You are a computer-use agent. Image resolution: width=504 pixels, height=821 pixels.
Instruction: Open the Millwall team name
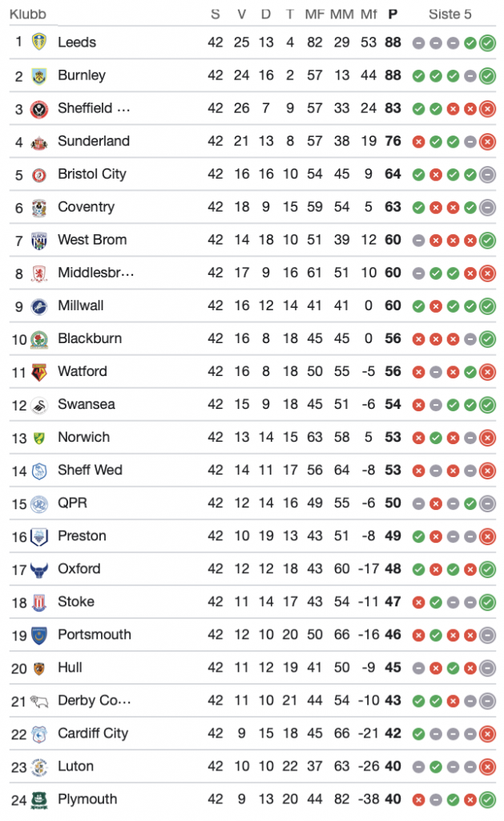tap(81, 305)
